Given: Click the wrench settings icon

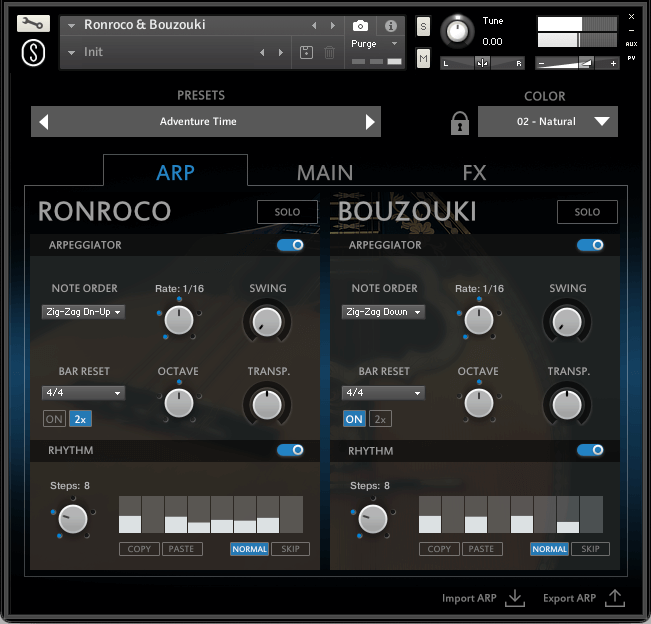Looking at the screenshot, I should pos(33,23).
